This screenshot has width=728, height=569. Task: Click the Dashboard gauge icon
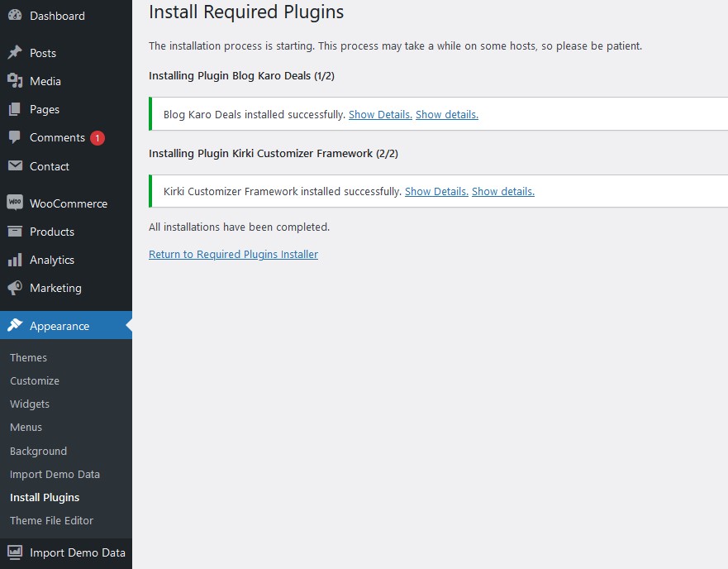[x=15, y=16]
